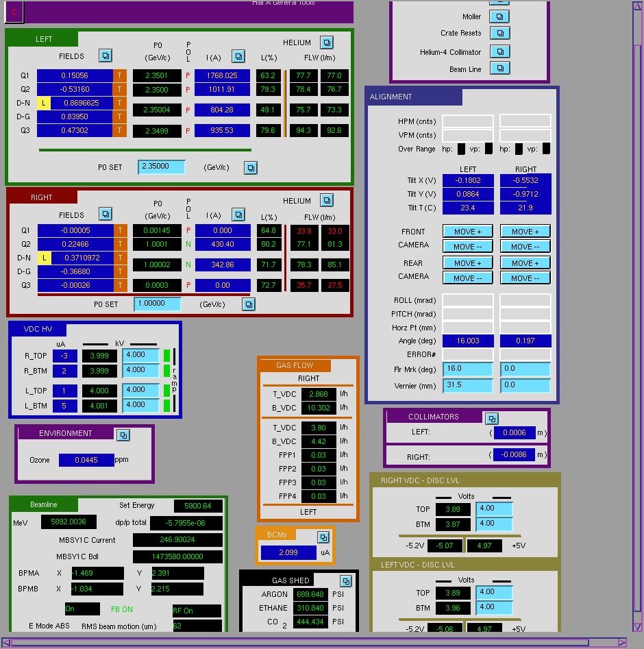Screen dimensions: 644x649
Task: Click LEFT Vernier 31.5 input field
Action: (468, 385)
